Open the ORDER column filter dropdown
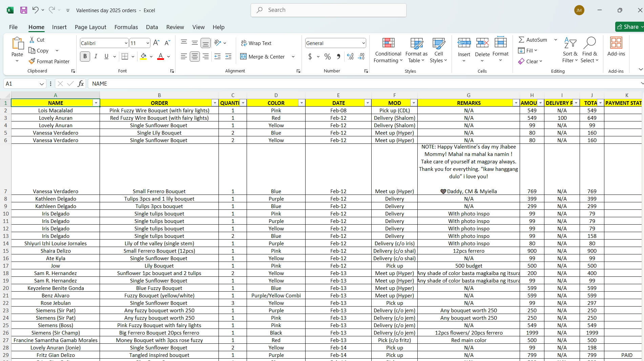Screen dimensions: 644x361 coord(215,103)
